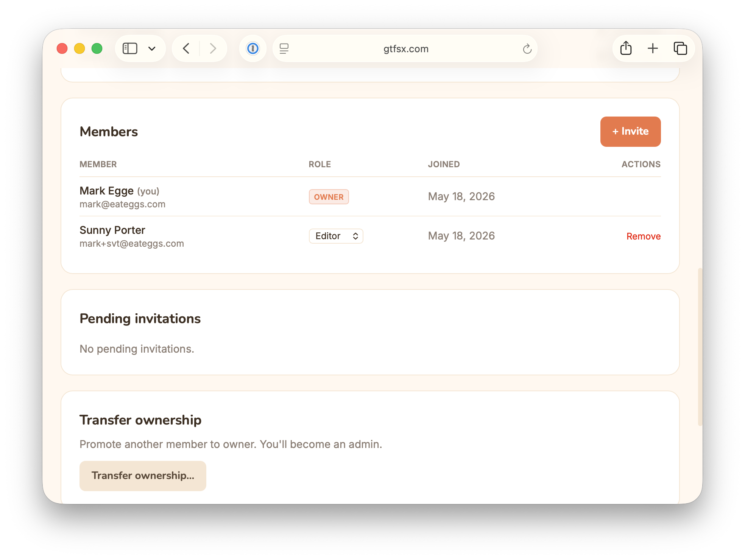Close the window with red button

[x=62, y=48]
